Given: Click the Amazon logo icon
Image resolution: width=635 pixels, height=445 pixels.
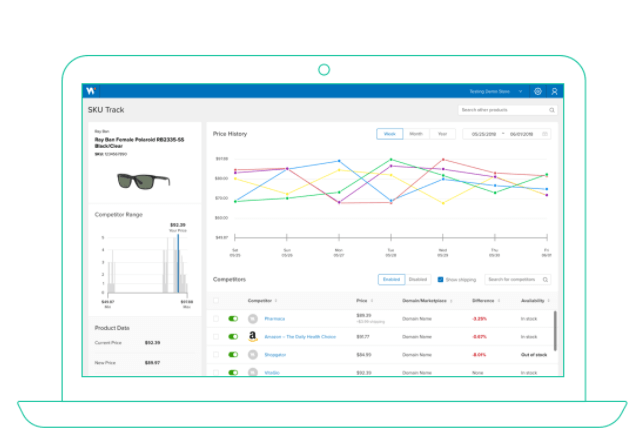Looking at the screenshot, I should pyautogui.click(x=253, y=336).
